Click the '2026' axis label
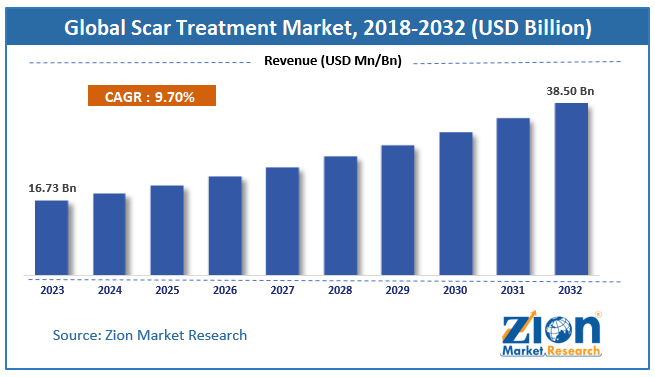 pos(225,290)
